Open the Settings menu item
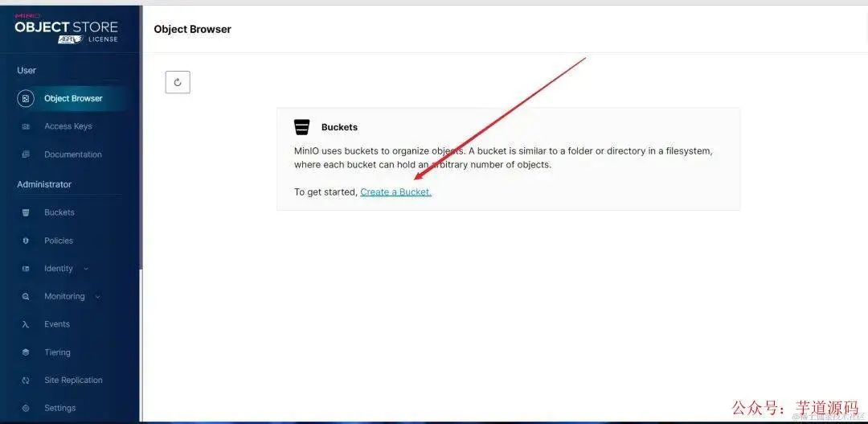The image size is (868, 424). pyautogui.click(x=59, y=408)
